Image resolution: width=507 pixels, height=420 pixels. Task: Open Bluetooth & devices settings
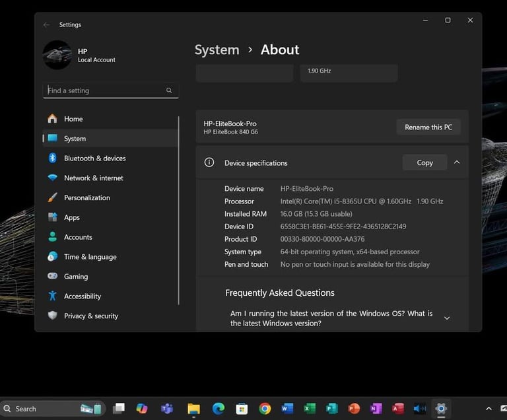tap(110, 158)
